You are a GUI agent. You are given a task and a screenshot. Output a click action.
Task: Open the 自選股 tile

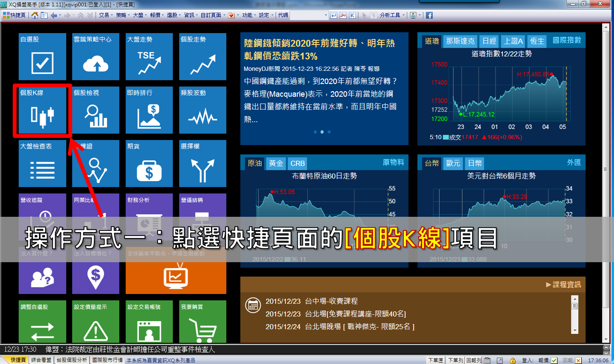[x=42, y=56]
